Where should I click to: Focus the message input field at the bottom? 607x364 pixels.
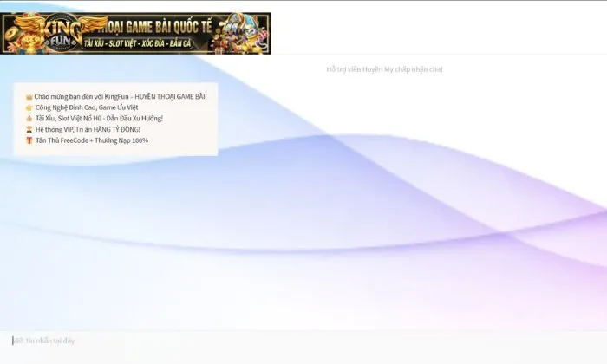303,341
